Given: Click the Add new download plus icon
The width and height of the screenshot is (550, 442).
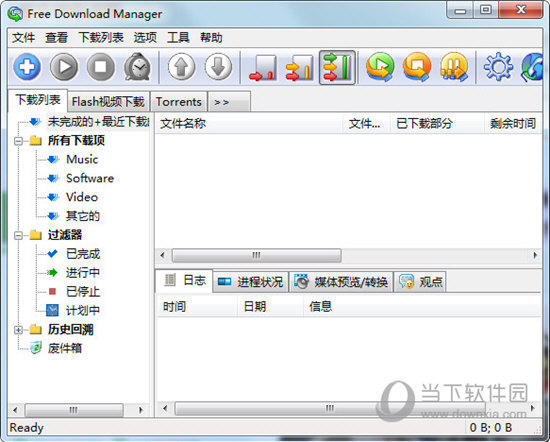Looking at the screenshot, I should click(27, 67).
